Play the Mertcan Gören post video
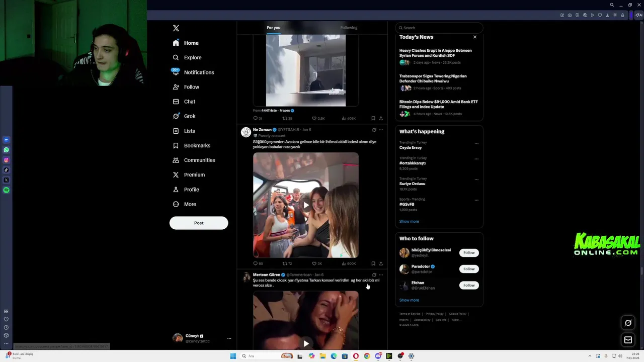 306,344
